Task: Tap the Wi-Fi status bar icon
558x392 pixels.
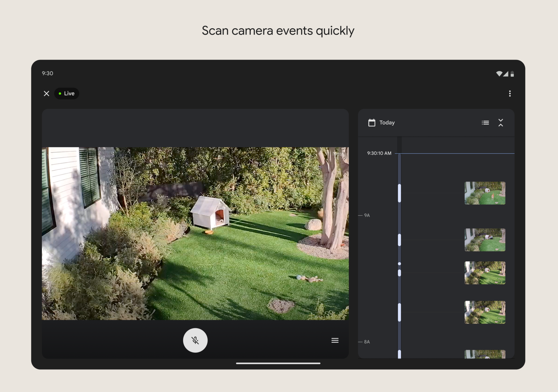Action: click(x=499, y=74)
